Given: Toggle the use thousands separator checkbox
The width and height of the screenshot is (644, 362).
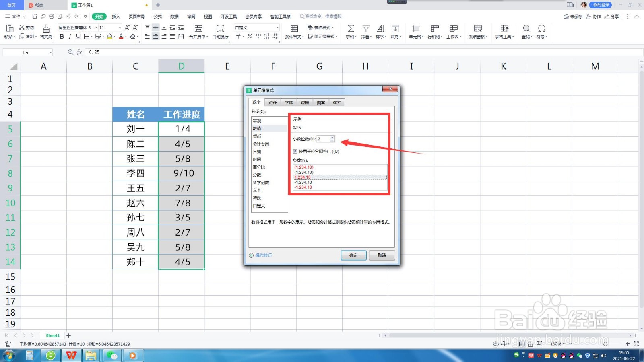Looking at the screenshot, I should point(295,152).
